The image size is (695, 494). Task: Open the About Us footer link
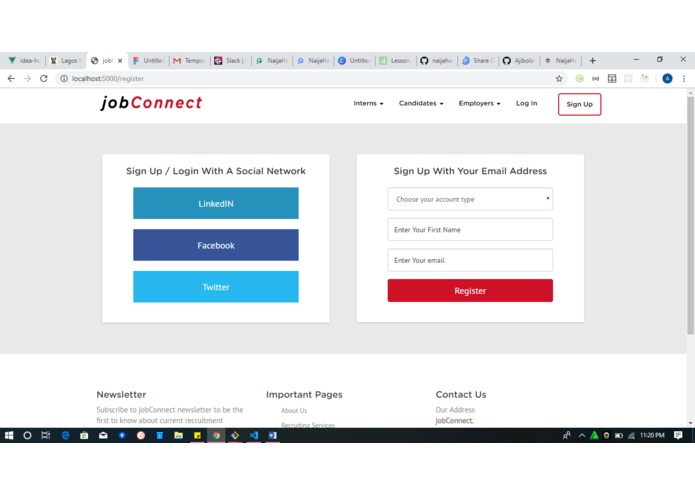pos(294,411)
